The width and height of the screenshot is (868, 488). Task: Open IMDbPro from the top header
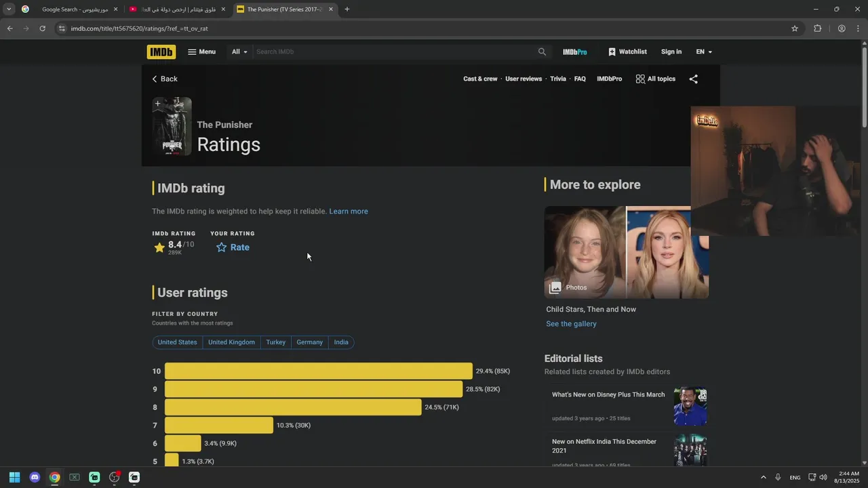coord(574,52)
